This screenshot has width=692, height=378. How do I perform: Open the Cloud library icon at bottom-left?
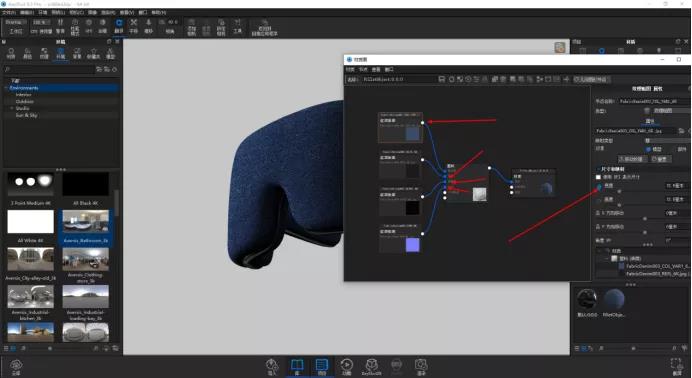click(16, 367)
